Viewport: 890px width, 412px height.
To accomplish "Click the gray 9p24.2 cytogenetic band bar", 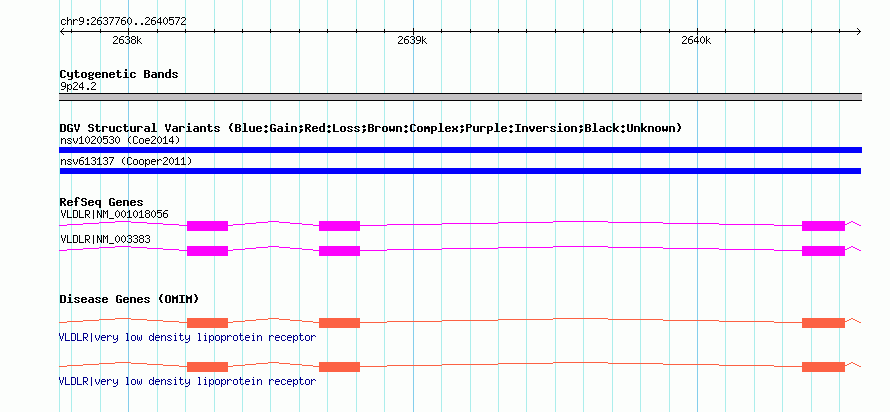I will pos(460,97).
